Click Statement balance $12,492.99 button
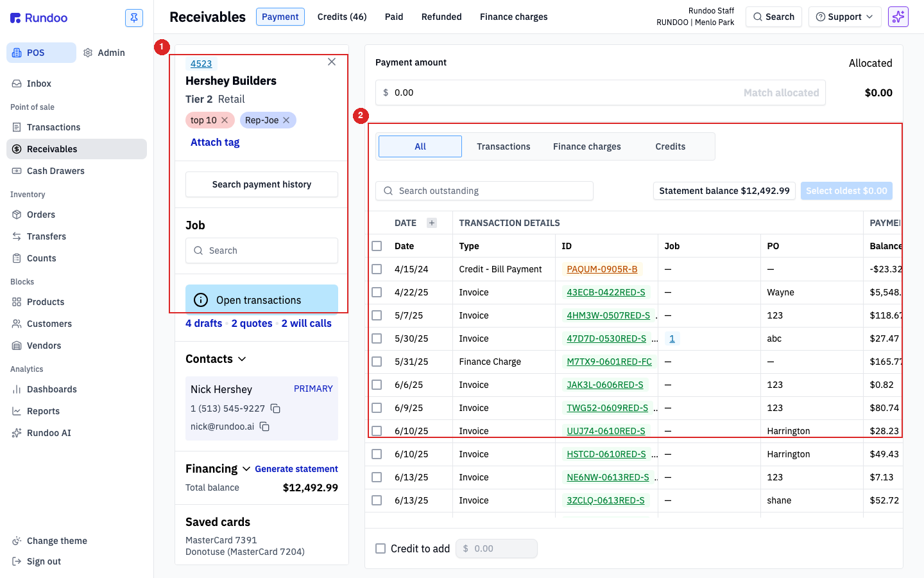 (724, 191)
